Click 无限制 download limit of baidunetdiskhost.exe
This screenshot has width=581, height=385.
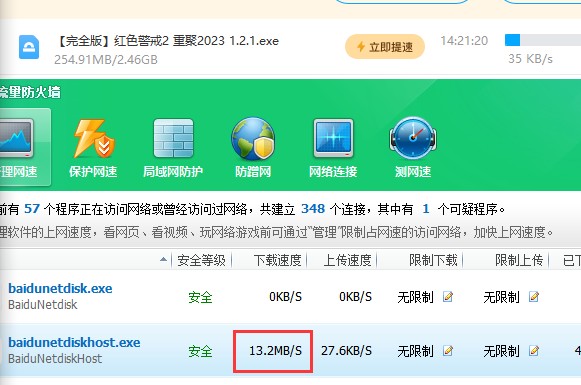tap(415, 351)
